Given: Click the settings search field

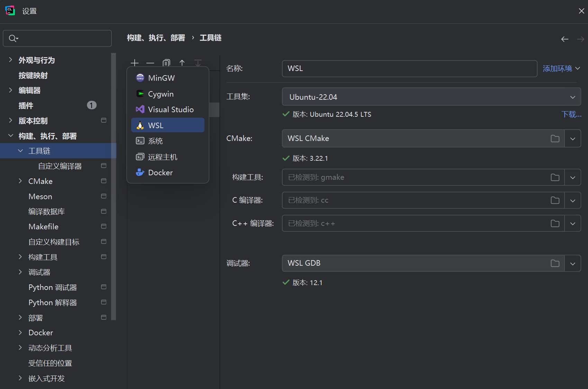Looking at the screenshot, I should [x=57, y=38].
